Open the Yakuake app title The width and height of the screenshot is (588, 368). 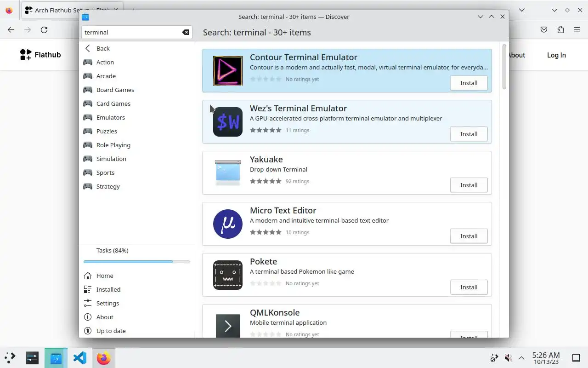click(x=266, y=159)
